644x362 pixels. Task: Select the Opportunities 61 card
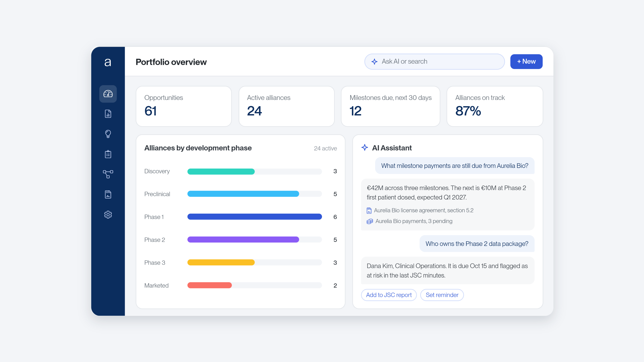point(184,106)
